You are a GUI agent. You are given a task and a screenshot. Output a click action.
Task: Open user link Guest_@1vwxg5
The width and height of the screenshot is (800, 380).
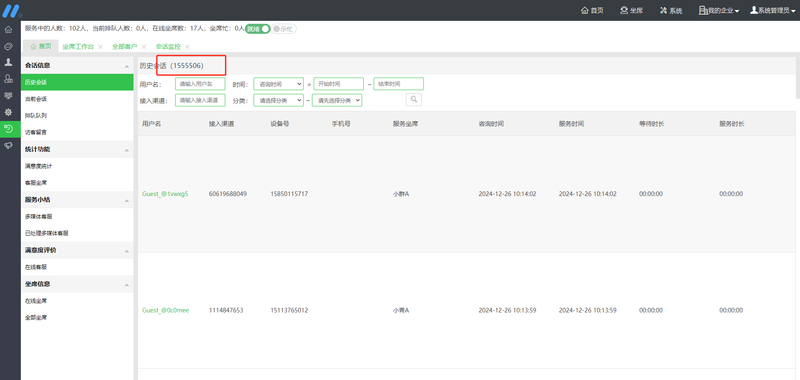pyautogui.click(x=165, y=194)
